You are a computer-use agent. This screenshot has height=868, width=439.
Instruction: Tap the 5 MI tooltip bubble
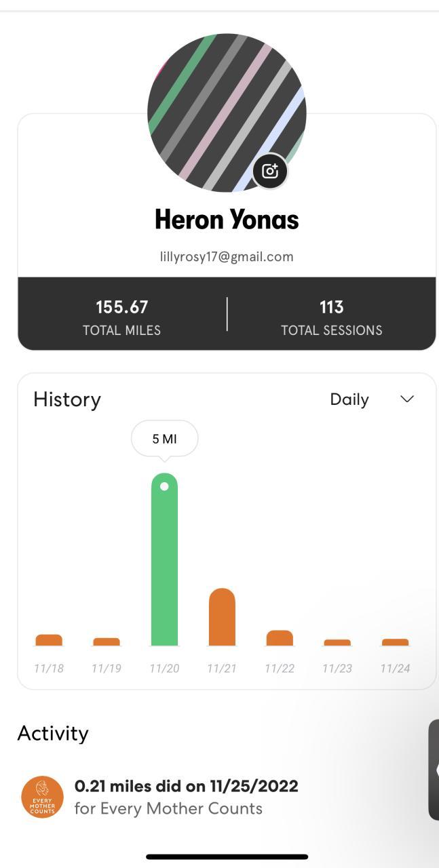coord(164,439)
